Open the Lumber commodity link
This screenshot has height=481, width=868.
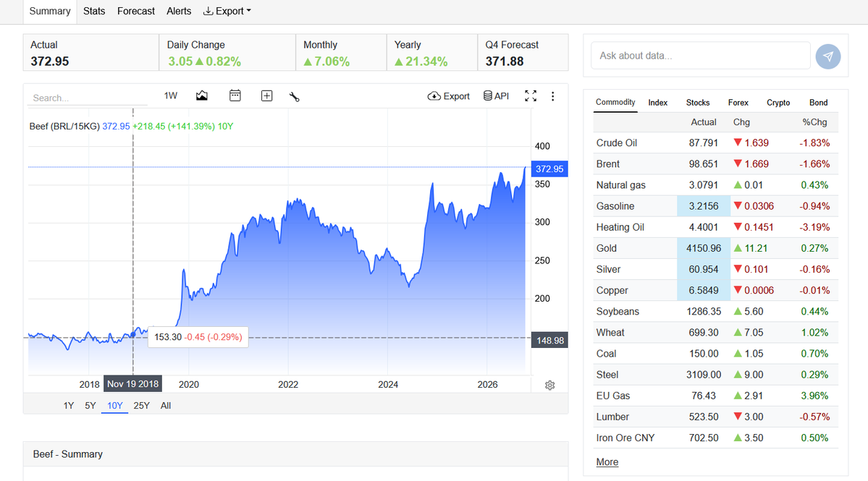612,417
